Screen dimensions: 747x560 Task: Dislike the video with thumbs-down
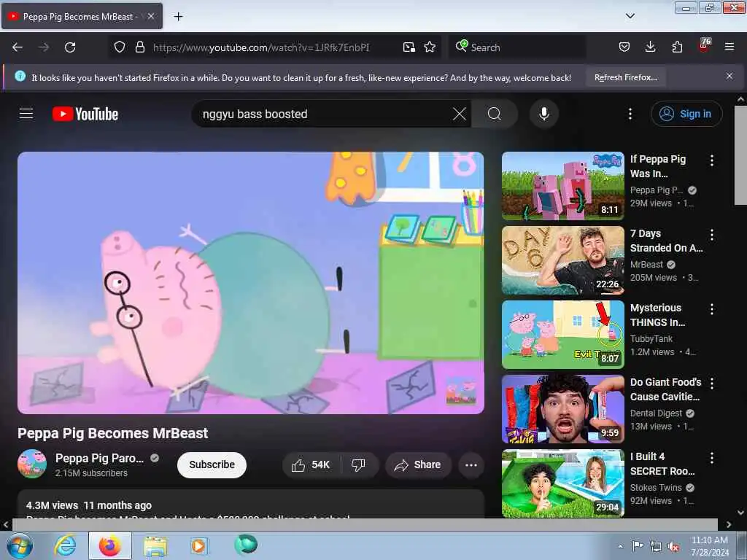tap(358, 464)
